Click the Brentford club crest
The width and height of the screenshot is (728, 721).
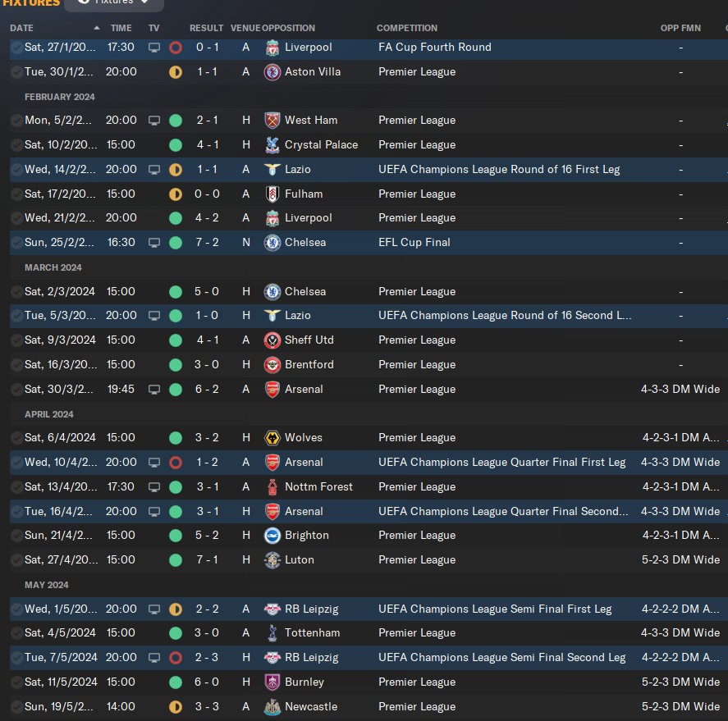tap(272, 365)
